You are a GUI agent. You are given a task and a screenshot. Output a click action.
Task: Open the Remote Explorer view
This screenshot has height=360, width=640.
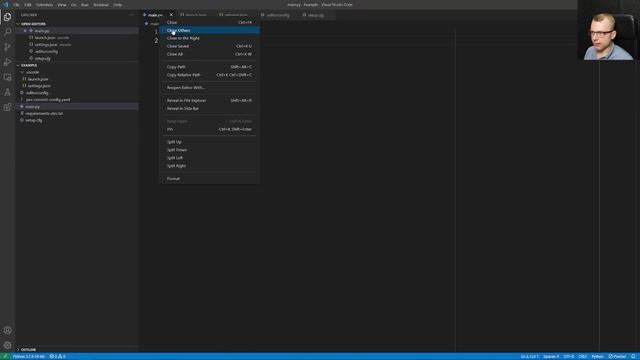pyautogui.click(x=7, y=77)
